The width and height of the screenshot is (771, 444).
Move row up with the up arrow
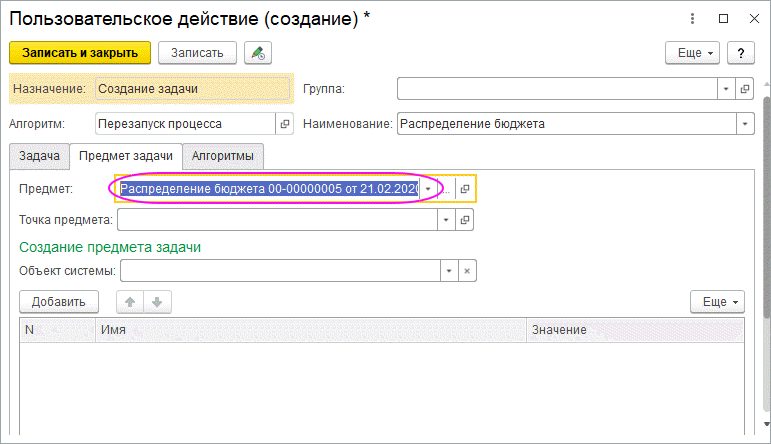130,301
